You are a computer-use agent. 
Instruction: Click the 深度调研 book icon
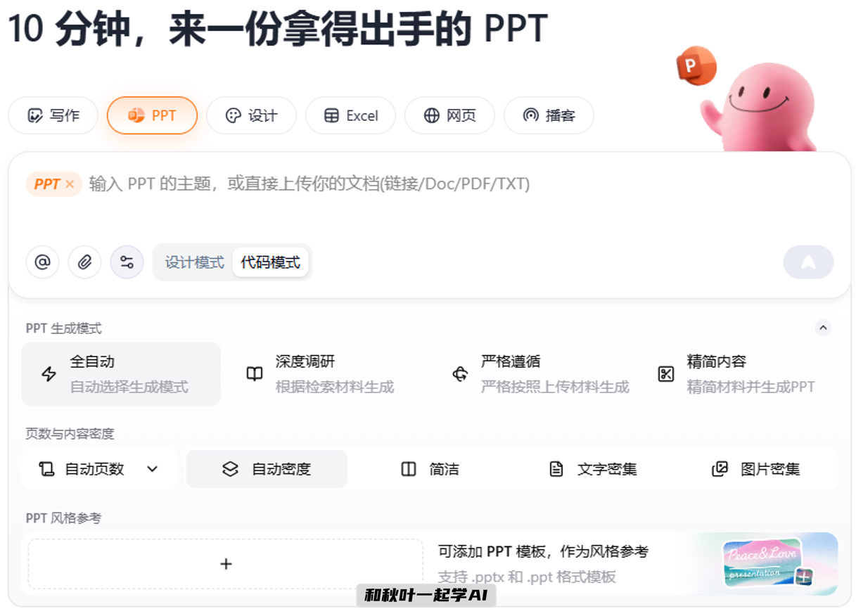(x=254, y=373)
